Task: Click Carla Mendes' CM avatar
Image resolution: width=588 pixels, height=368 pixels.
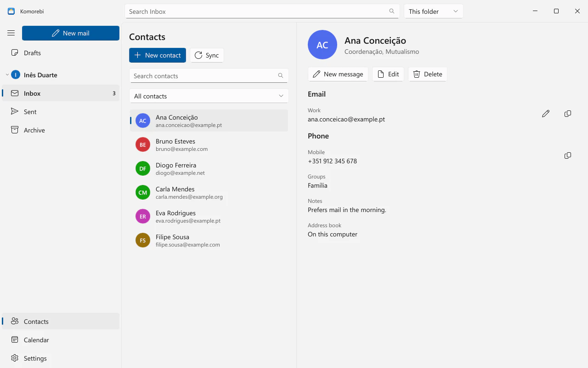Action: (143, 193)
